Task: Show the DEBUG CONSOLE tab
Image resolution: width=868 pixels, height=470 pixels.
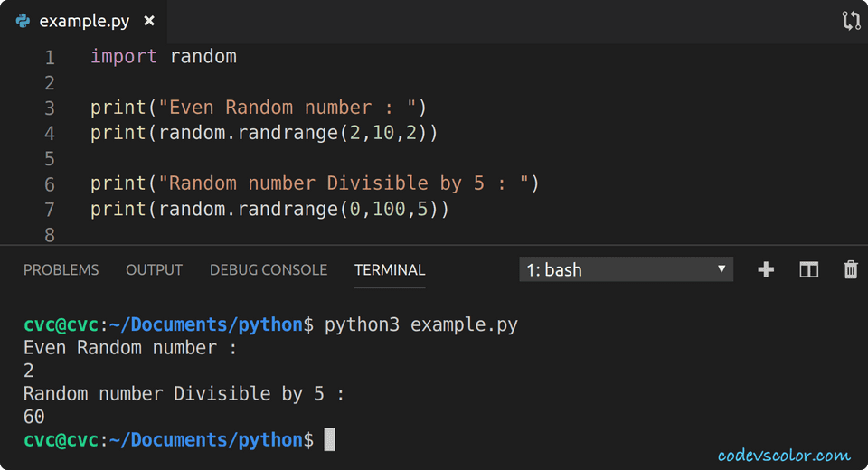Action: [269, 269]
